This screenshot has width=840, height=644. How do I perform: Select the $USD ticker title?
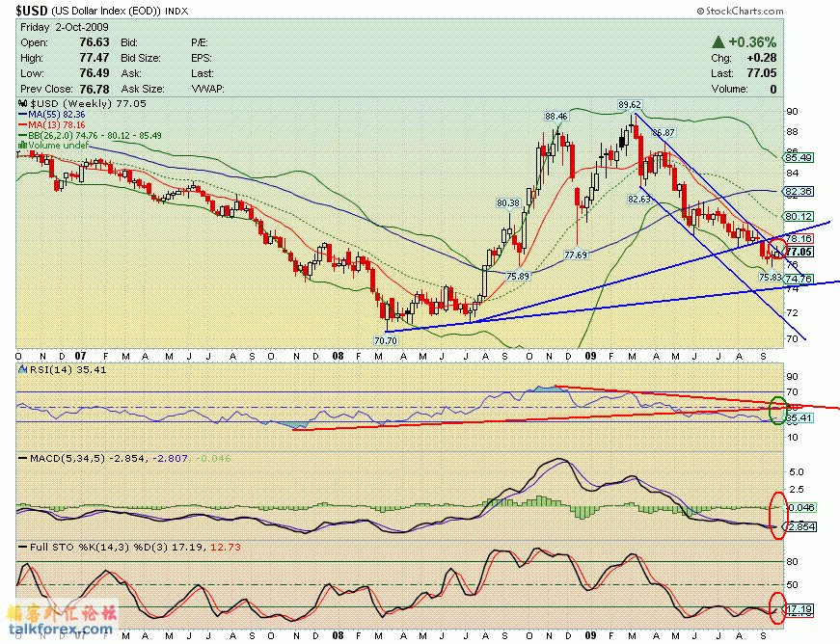pos(32,11)
